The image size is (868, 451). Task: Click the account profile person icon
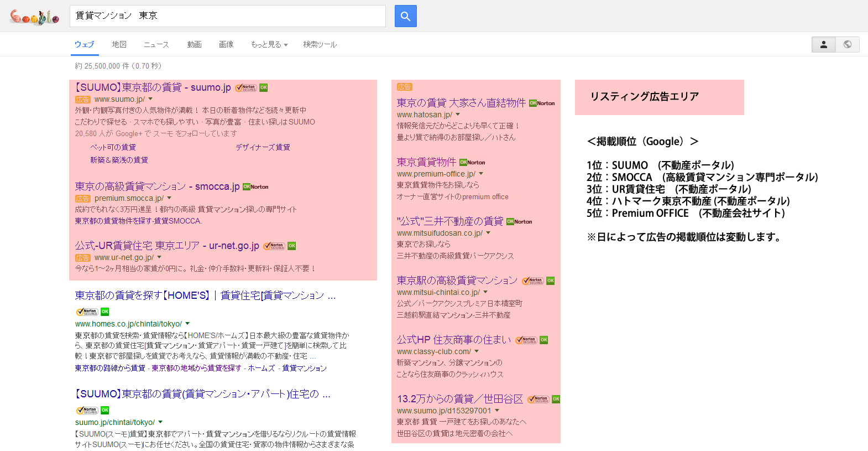click(x=823, y=44)
